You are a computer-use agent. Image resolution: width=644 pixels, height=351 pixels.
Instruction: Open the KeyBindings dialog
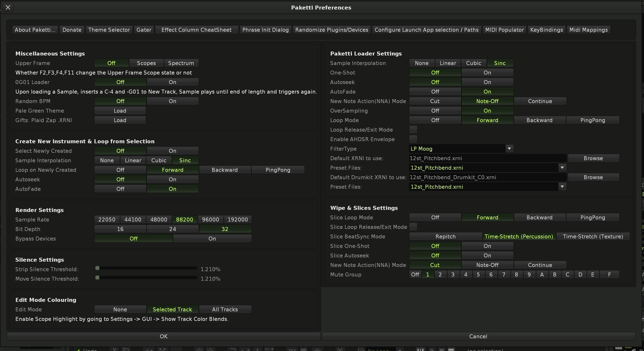546,30
